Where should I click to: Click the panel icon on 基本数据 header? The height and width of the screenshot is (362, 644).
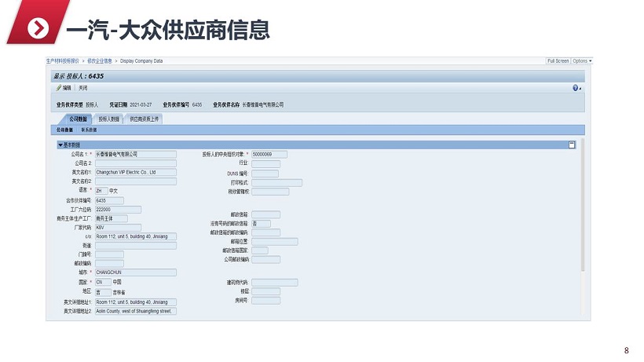click(572, 144)
